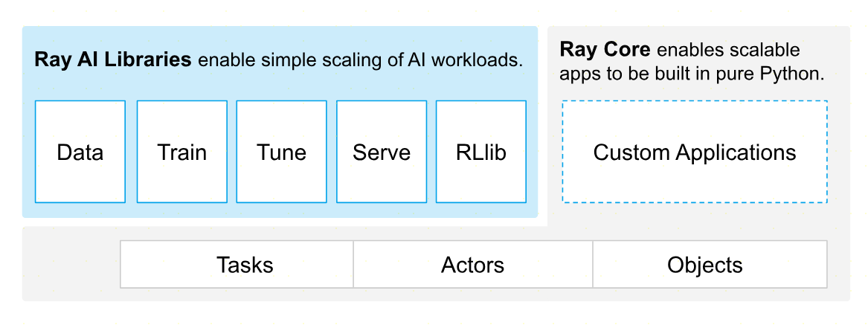Select the RLlib library box
Screen dimensions: 868x328
[481, 152]
